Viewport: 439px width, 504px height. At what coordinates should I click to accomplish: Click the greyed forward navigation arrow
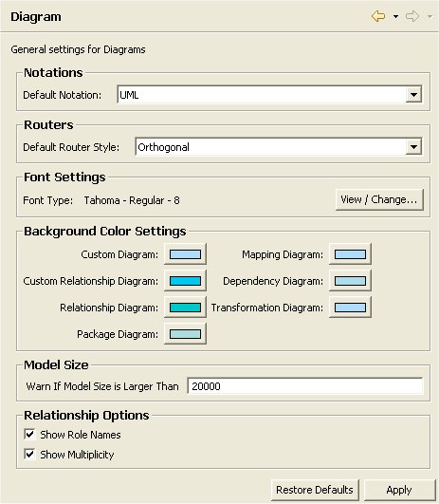coord(412,16)
